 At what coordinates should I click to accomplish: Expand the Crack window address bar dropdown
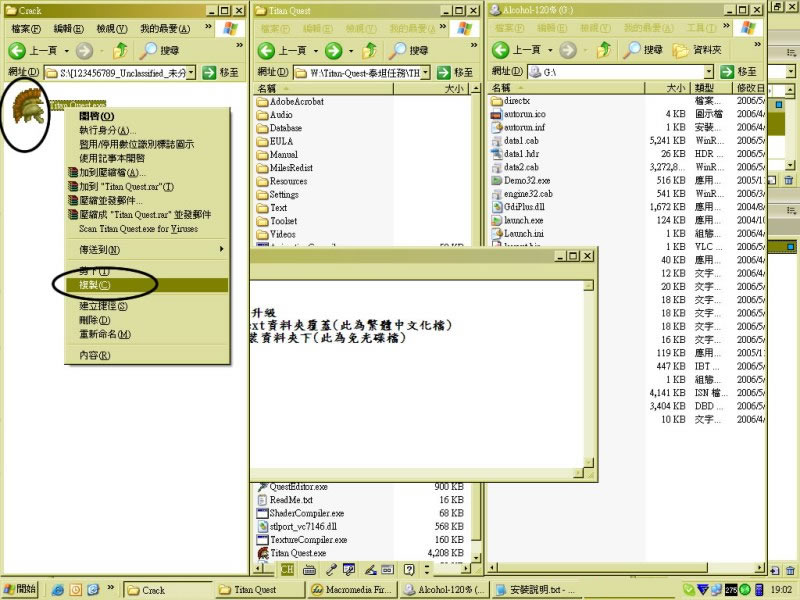[x=191, y=73]
